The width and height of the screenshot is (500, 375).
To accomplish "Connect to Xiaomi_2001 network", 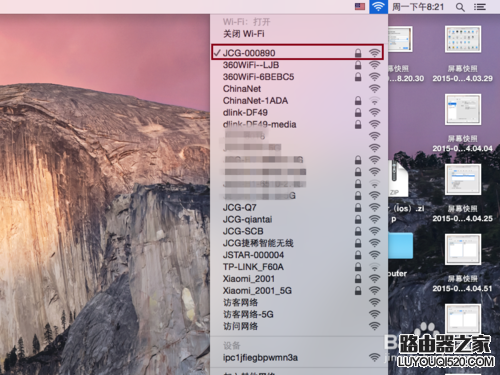I will [299, 279].
